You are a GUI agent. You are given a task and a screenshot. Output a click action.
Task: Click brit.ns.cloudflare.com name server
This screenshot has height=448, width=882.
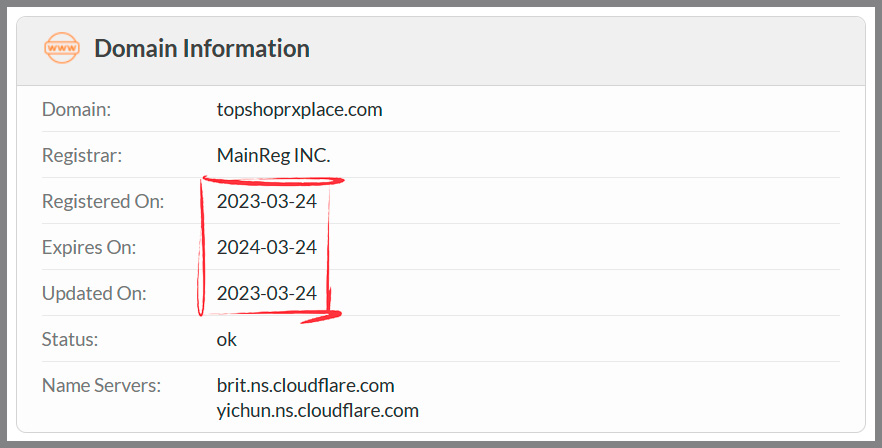point(305,386)
